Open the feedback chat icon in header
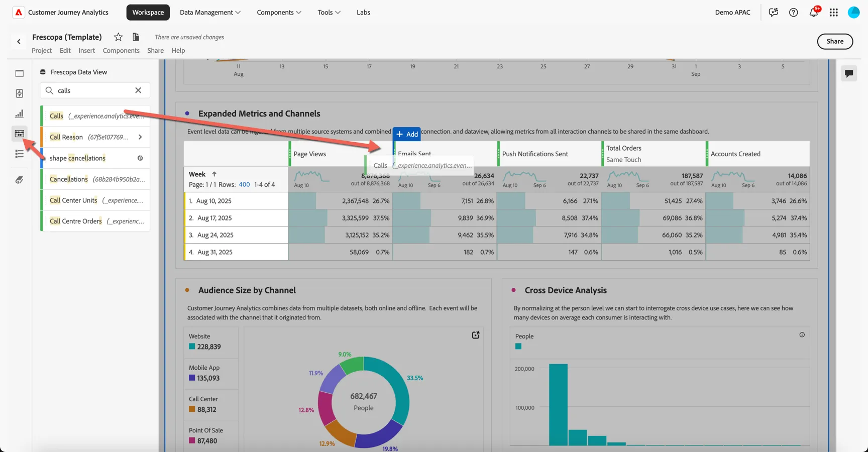Viewport: 868px width, 452px height. click(x=773, y=13)
